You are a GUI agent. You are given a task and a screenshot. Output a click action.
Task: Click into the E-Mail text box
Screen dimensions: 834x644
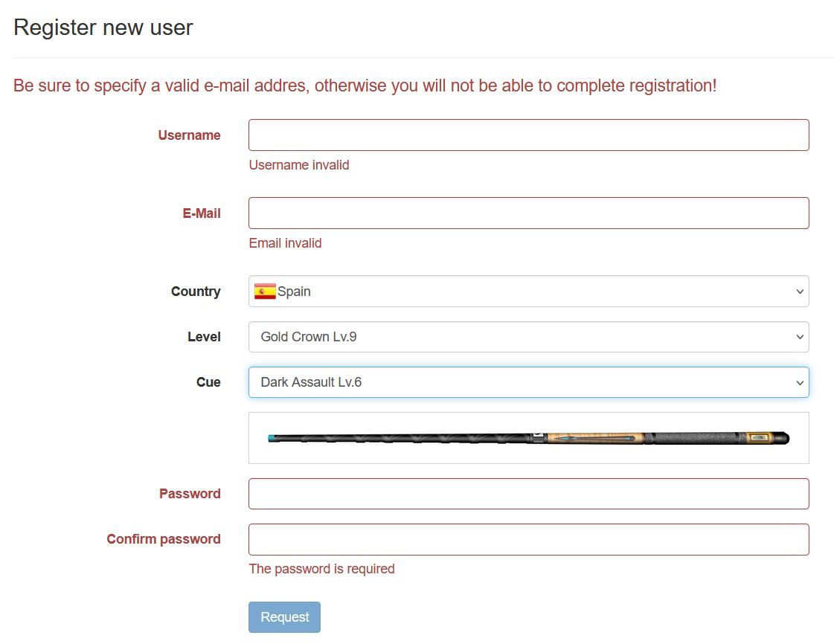tap(528, 213)
